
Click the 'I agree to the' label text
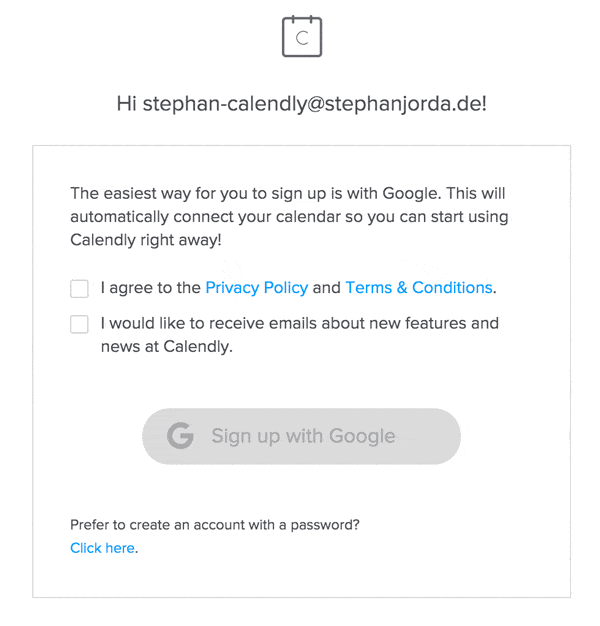coord(150,287)
